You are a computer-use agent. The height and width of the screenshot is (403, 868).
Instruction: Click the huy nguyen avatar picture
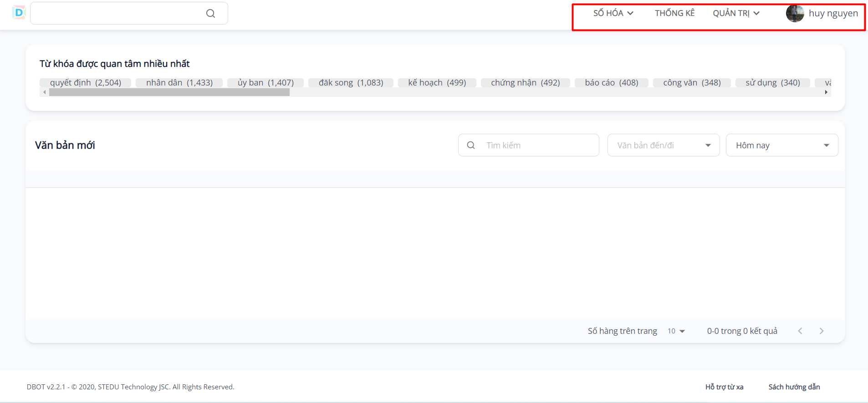(x=795, y=14)
